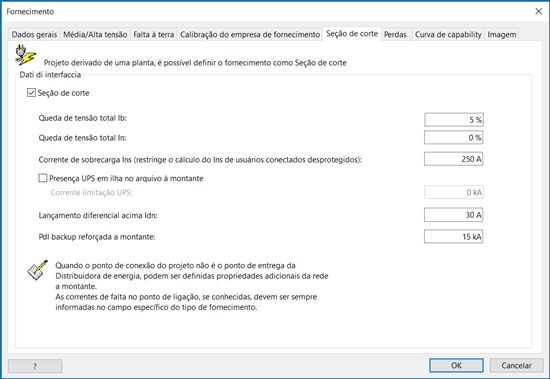Open the Média/Alta tensão tab

pos(95,34)
